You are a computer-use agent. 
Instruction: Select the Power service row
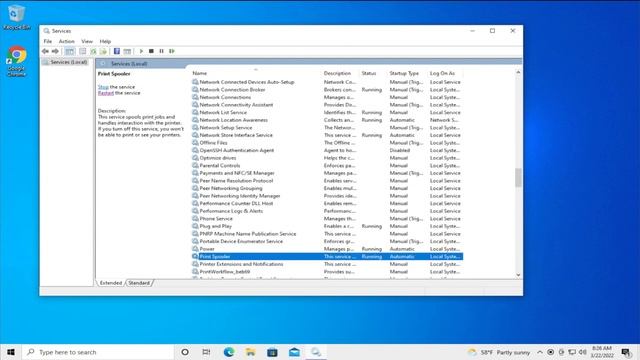point(327,249)
